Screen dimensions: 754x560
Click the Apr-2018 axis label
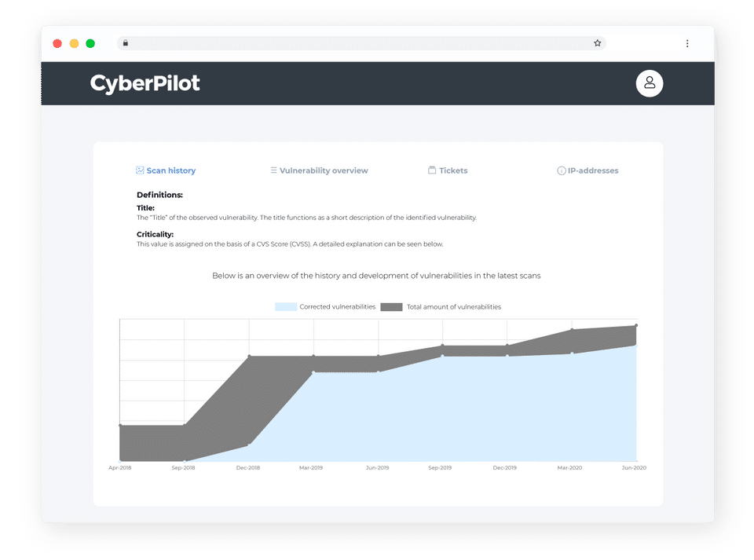point(119,467)
